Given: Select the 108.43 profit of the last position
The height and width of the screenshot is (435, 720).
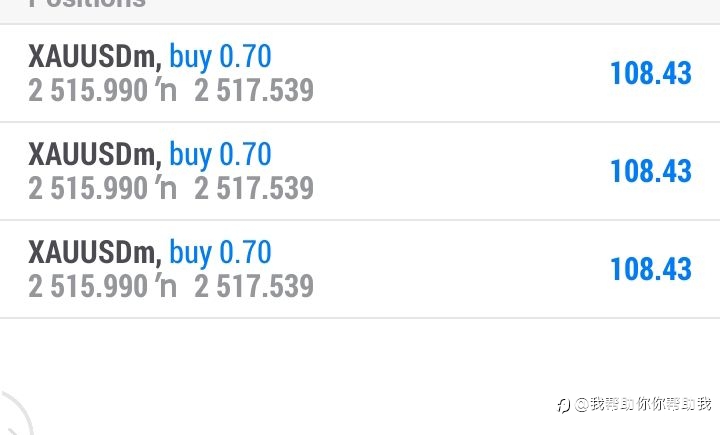Looking at the screenshot, I should pyautogui.click(x=651, y=270).
